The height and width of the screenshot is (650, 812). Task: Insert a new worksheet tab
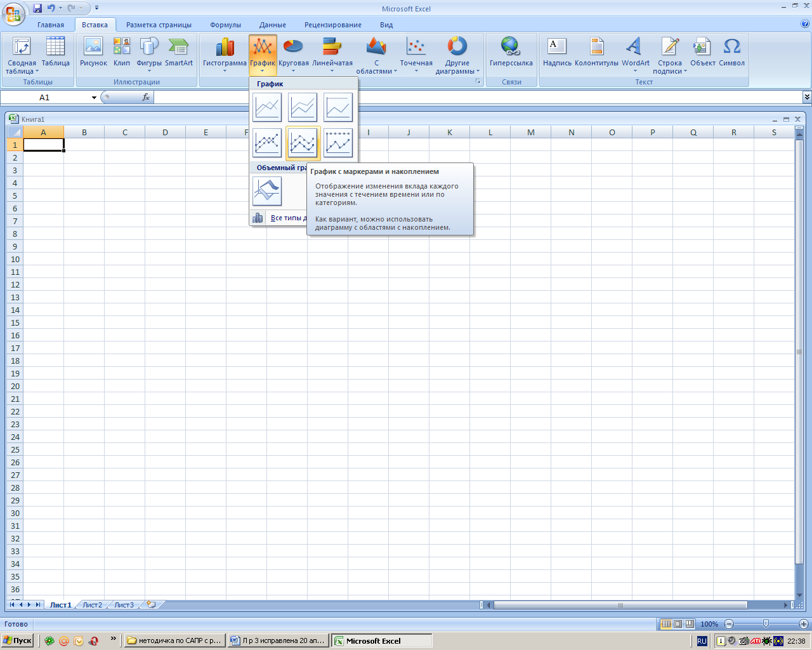(152, 605)
